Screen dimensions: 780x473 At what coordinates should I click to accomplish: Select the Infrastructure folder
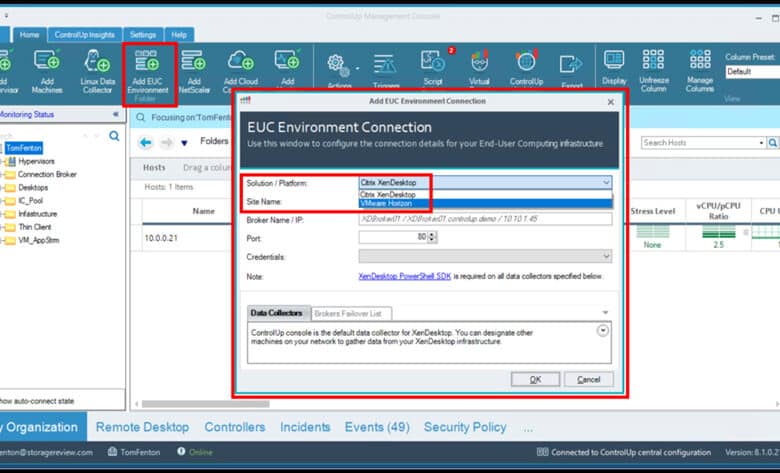pos(38,214)
